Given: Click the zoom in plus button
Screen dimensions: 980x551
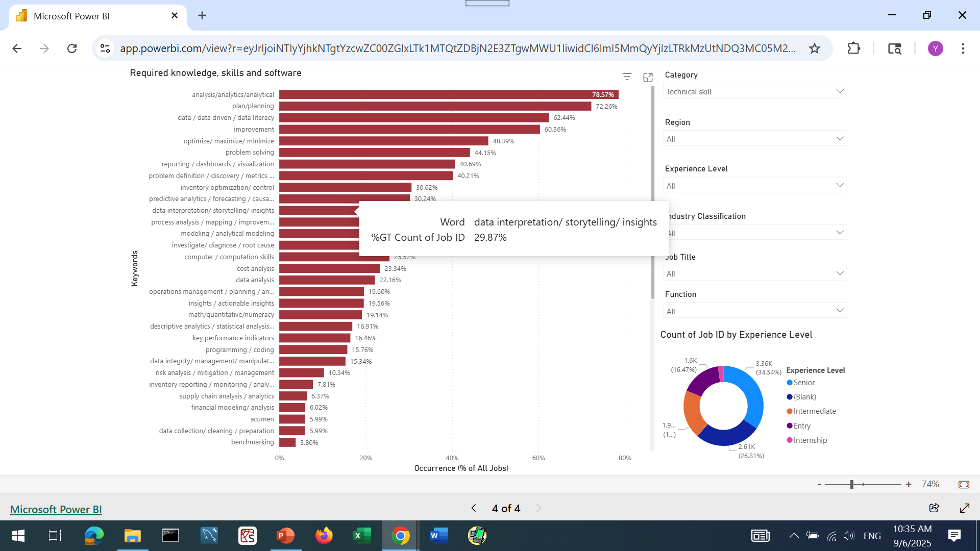Looking at the screenshot, I should coord(909,485).
